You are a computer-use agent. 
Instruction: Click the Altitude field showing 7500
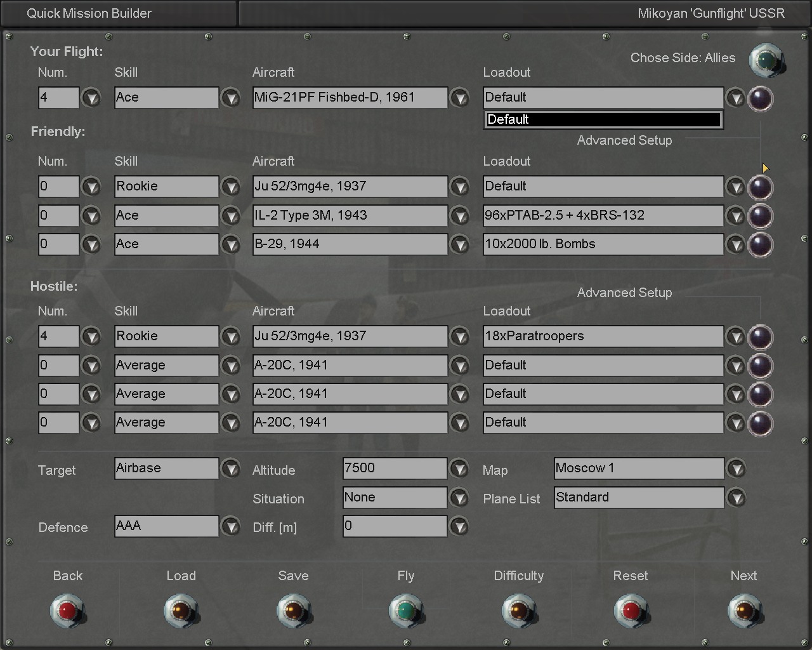[x=395, y=468]
